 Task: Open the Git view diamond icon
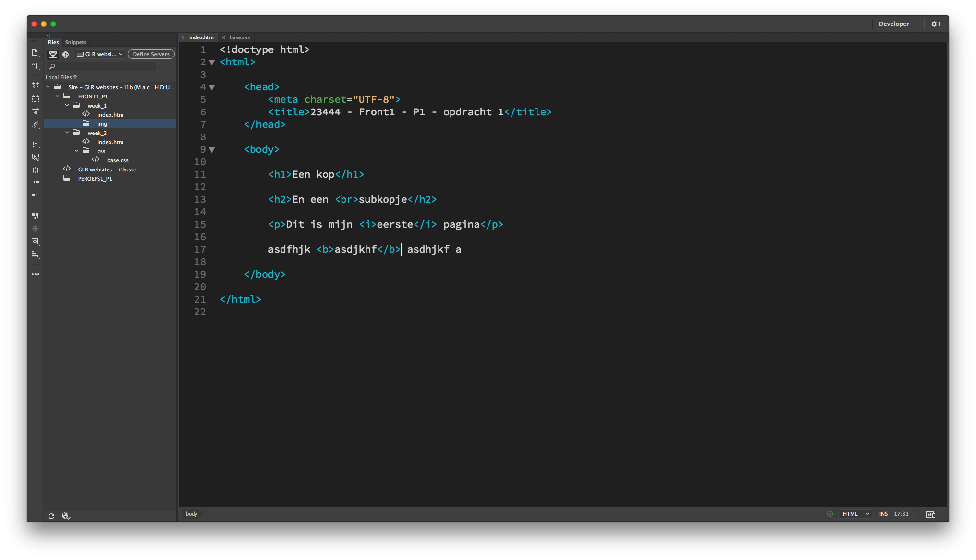(x=66, y=54)
